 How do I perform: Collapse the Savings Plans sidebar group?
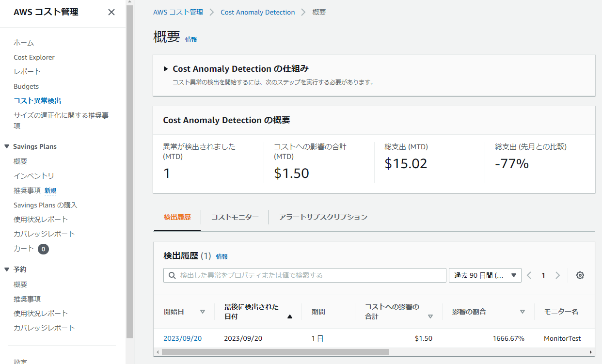pos(7,146)
